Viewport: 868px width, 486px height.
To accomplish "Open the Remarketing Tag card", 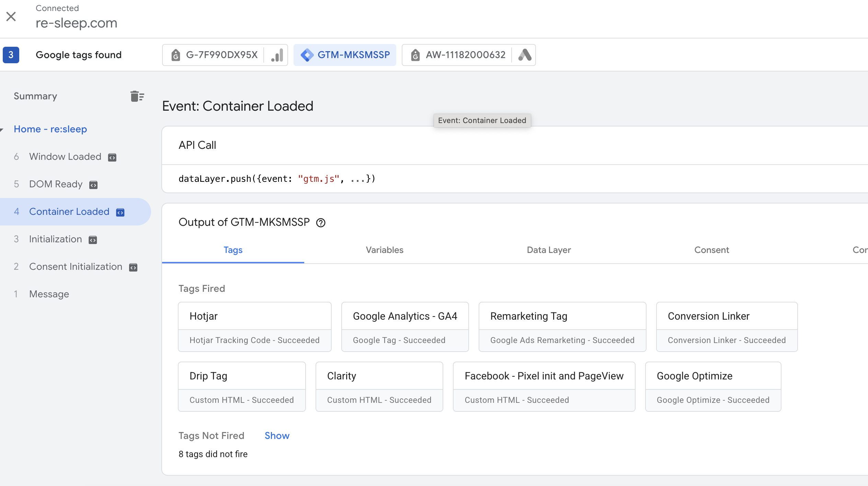I will 562,327.
